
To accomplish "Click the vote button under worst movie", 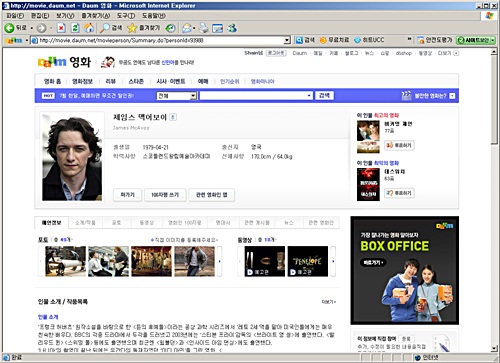I will point(399,193).
